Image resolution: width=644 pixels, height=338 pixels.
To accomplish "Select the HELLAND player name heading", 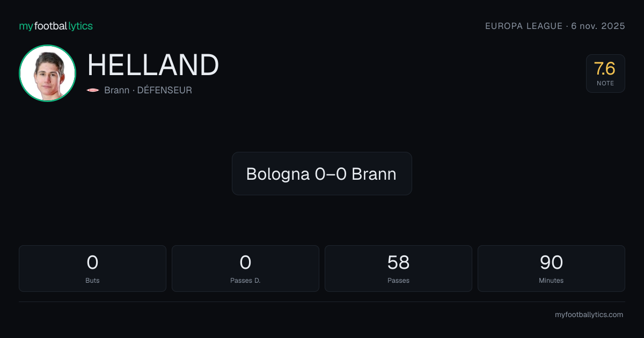I will 153,65.
